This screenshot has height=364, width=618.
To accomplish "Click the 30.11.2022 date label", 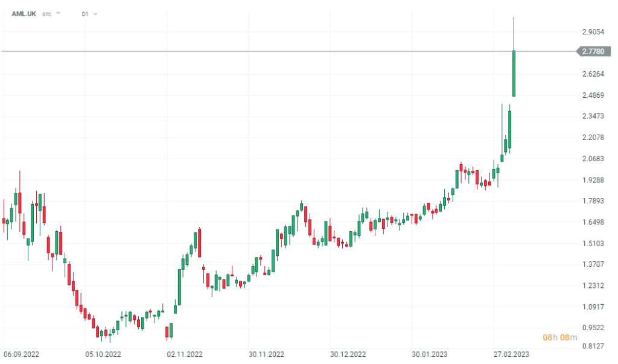I will pos(266,354).
